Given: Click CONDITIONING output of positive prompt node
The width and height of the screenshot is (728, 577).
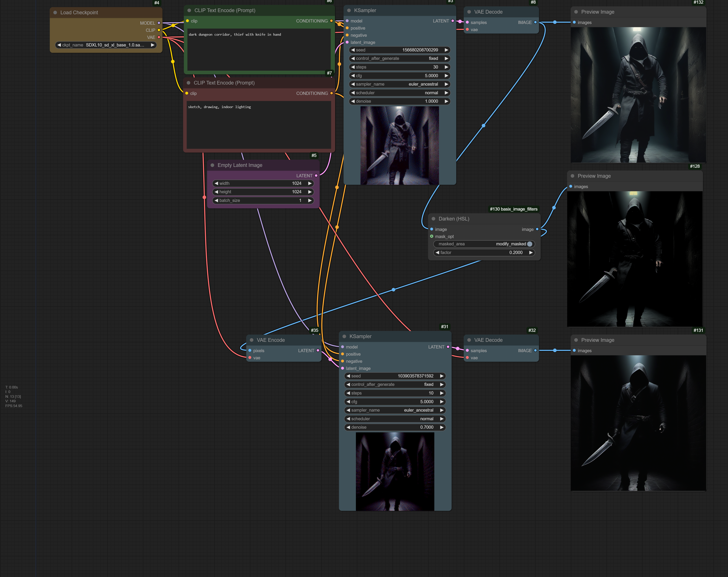Looking at the screenshot, I should click(x=331, y=21).
